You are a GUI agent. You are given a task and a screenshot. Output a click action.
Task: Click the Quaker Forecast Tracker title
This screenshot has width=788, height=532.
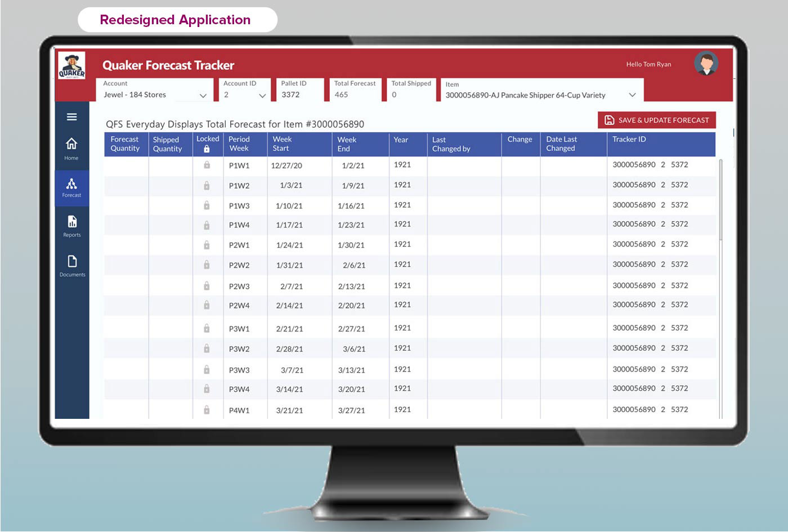tap(168, 65)
